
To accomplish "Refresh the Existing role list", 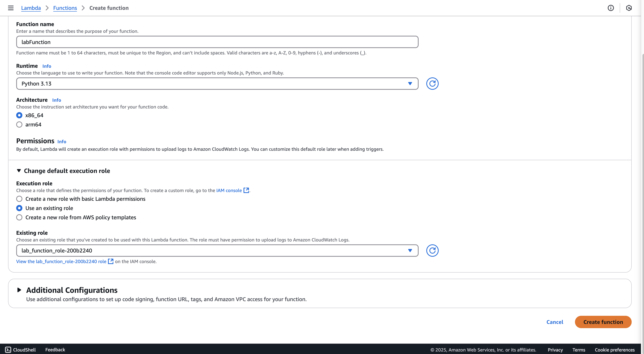I will (432, 251).
